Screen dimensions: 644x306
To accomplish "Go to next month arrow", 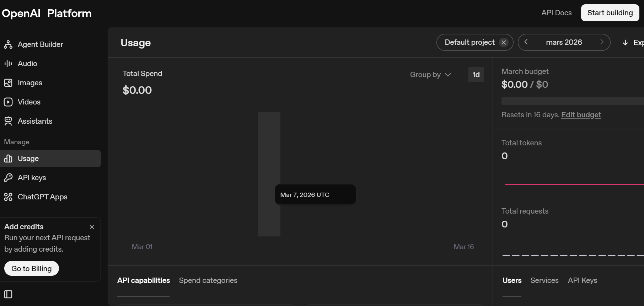I will pos(602,42).
